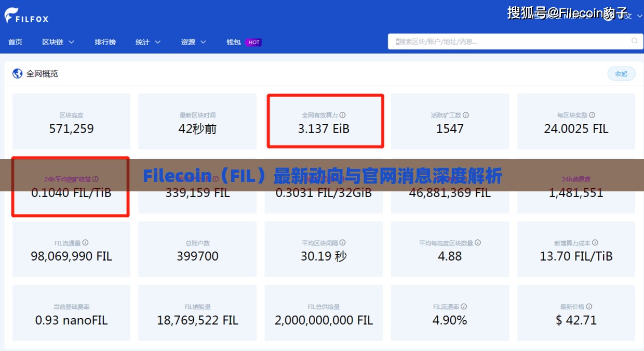The height and width of the screenshot is (351, 644).
Task: Select the FIL销毁量 label
Action: pyautogui.click(x=197, y=307)
